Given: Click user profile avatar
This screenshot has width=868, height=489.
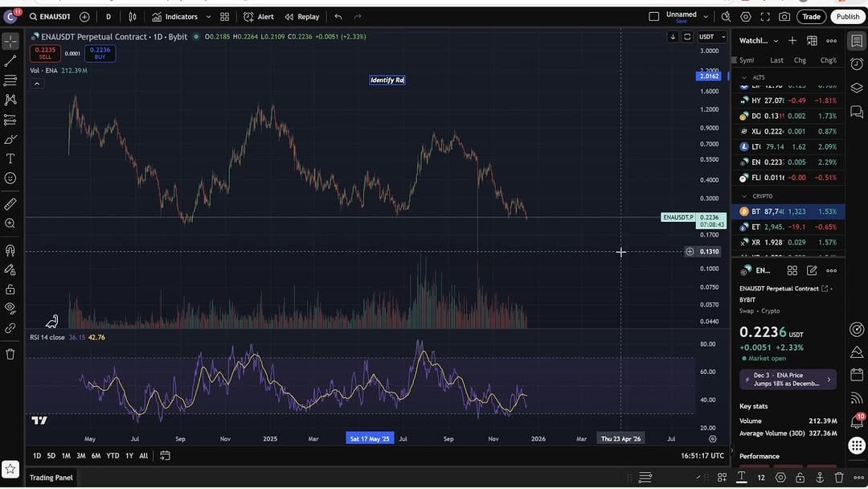Looking at the screenshot, I should (x=10, y=17).
